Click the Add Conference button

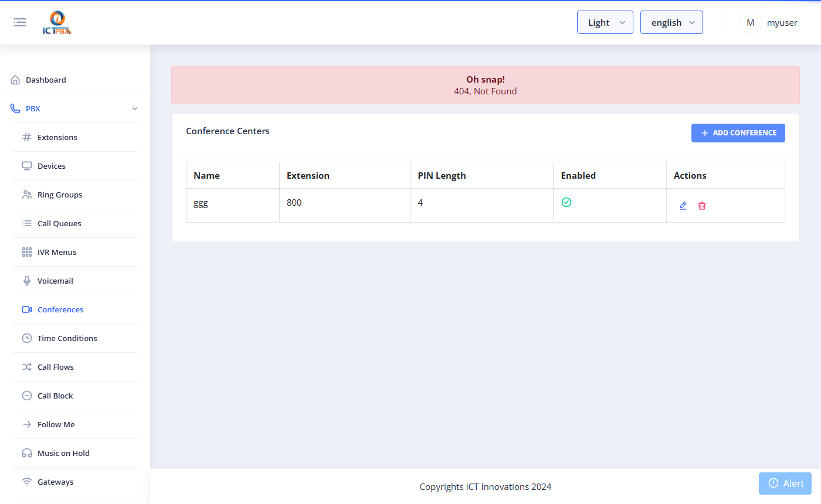pyautogui.click(x=738, y=133)
